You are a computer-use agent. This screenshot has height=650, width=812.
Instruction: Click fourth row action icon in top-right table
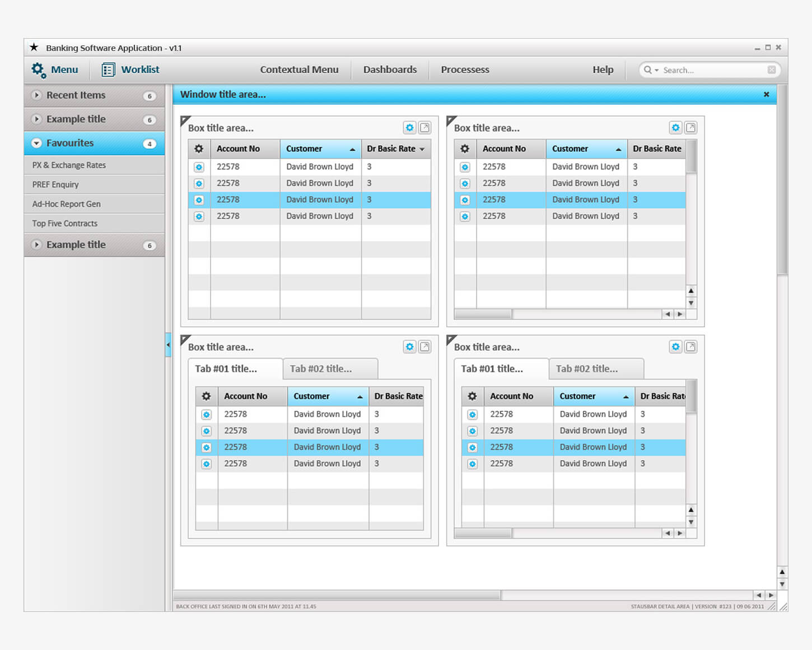[x=465, y=216]
